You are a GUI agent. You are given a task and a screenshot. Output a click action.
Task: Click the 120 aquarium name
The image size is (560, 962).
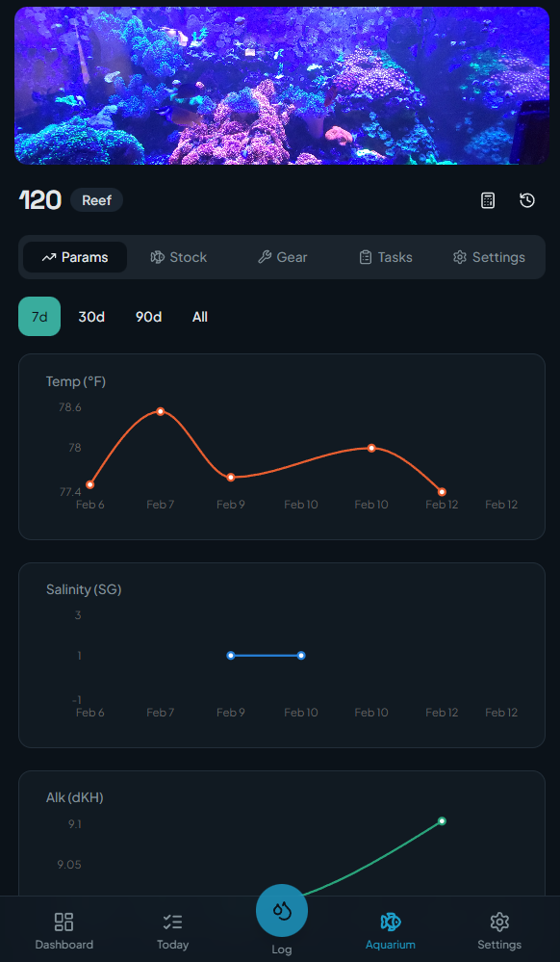39,200
